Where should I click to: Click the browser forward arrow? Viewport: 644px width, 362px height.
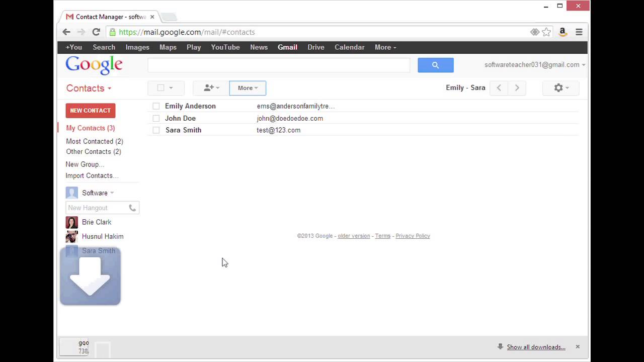pos(81,32)
